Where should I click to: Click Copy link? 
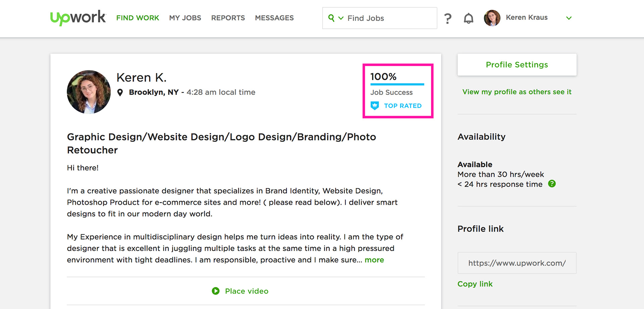pos(475,284)
